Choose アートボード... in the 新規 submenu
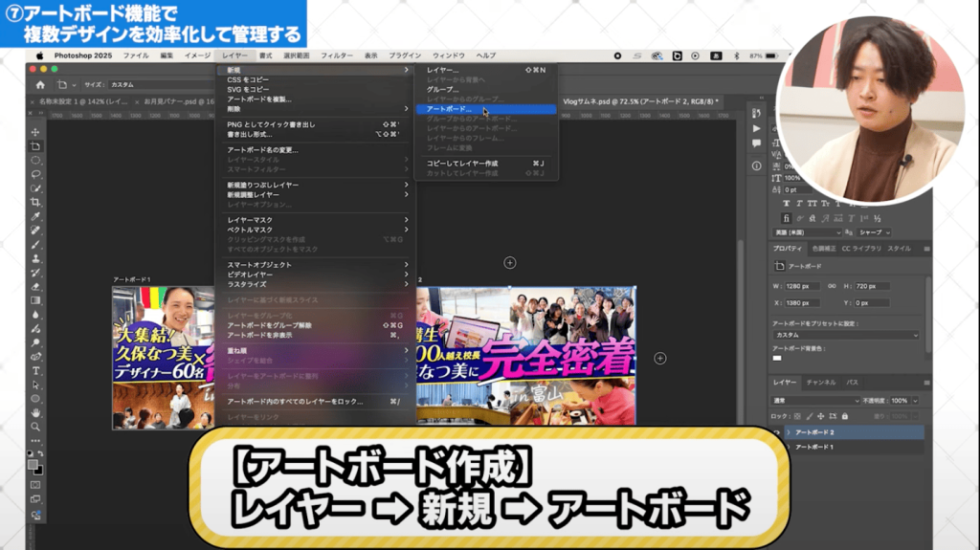Viewport: 980px width, 550px height. (485, 109)
